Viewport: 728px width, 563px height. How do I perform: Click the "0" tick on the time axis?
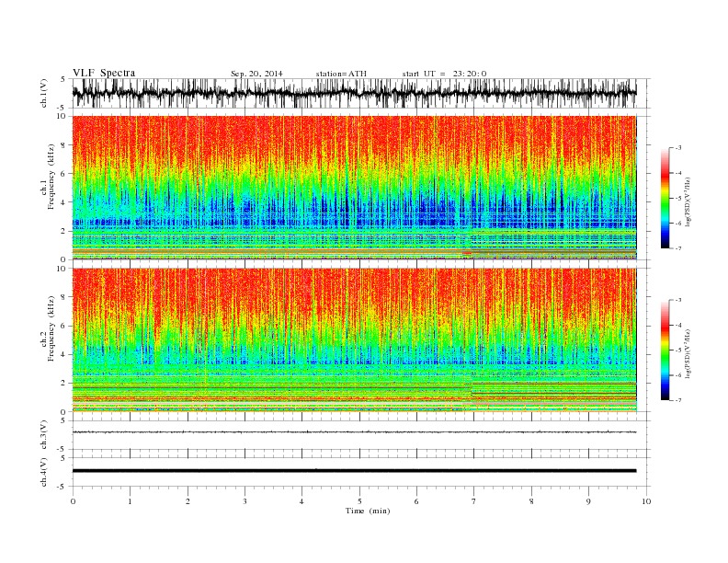click(x=73, y=501)
